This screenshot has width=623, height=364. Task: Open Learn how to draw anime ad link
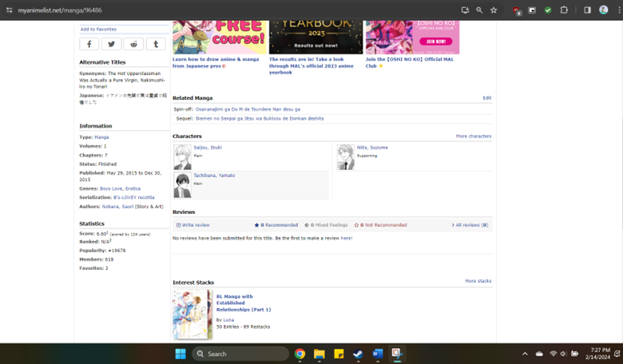click(216, 63)
